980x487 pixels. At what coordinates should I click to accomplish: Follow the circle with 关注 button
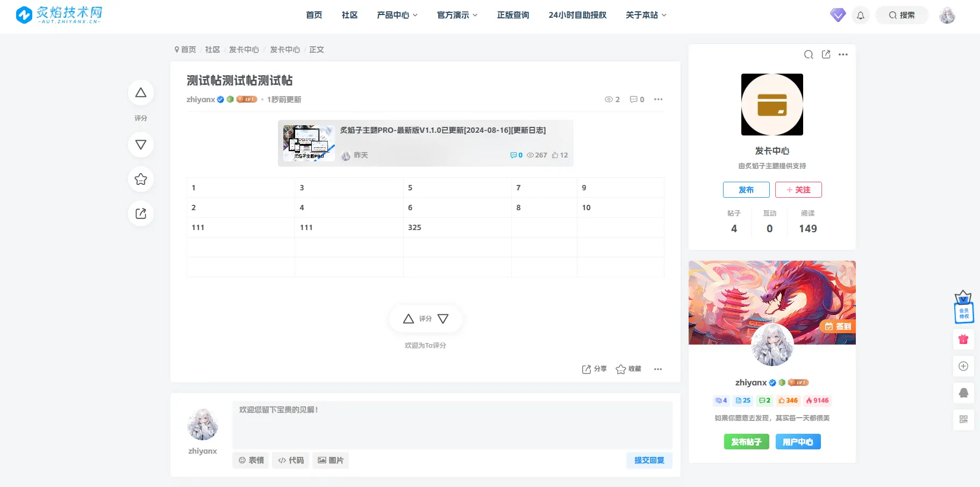[x=798, y=190]
